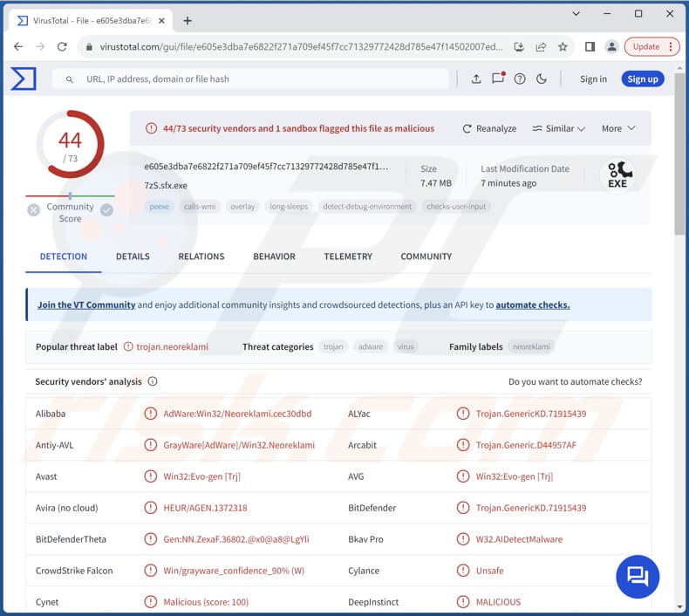Open the Join the VT Community link
This screenshot has height=616, width=689.
click(86, 305)
